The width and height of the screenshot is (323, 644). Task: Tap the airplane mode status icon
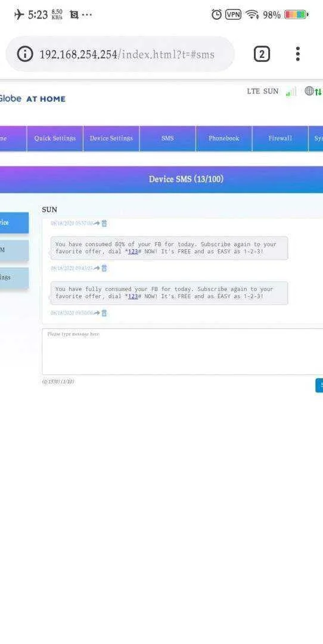point(19,15)
